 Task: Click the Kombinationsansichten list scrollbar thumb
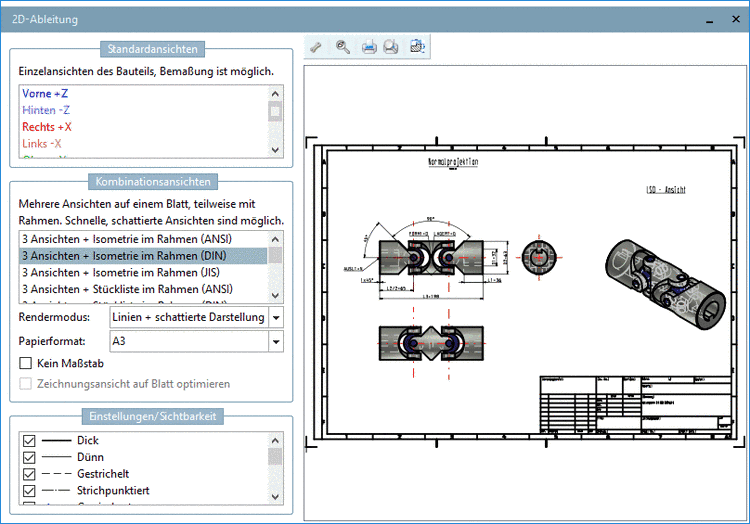point(275,255)
